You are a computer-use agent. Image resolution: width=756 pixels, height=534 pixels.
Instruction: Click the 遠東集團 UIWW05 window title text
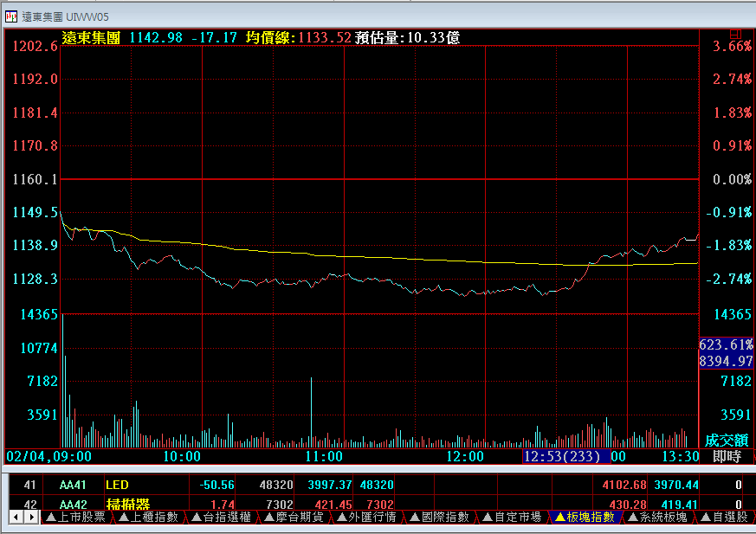[x=65, y=16]
